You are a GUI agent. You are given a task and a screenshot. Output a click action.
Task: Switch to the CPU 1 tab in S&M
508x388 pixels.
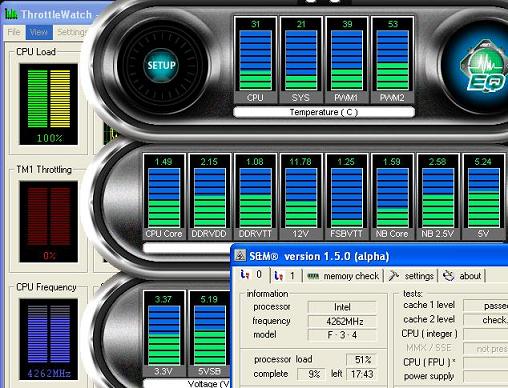tap(285, 276)
